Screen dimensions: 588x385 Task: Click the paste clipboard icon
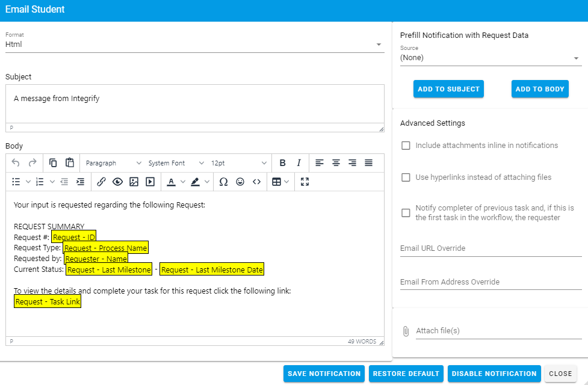tap(70, 163)
